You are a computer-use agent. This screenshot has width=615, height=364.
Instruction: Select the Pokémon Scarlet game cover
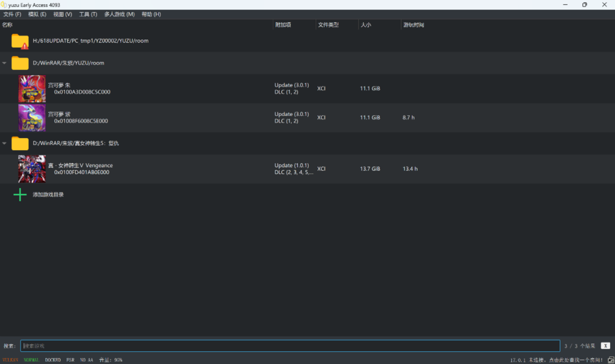point(32,89)
